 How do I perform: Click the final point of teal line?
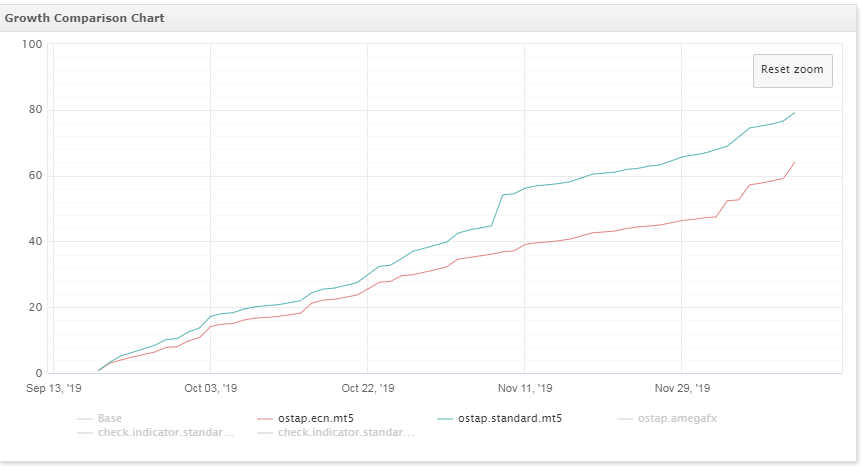[795, 113]
